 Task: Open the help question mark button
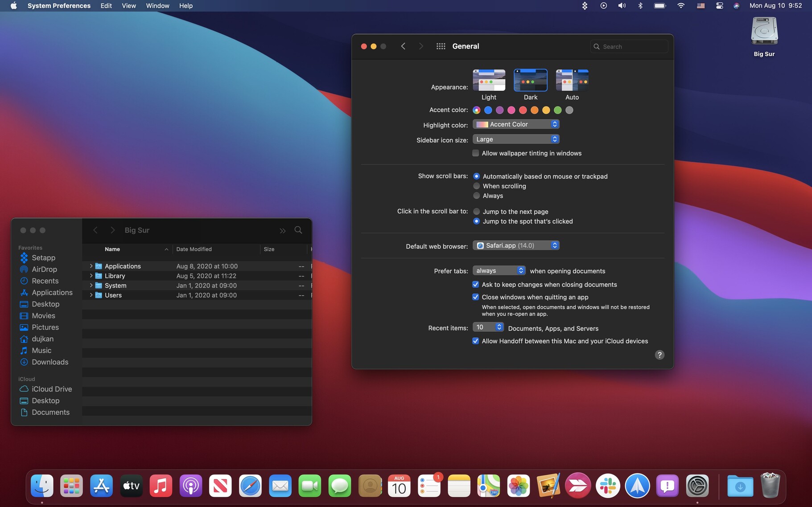(x=659, y=355)
